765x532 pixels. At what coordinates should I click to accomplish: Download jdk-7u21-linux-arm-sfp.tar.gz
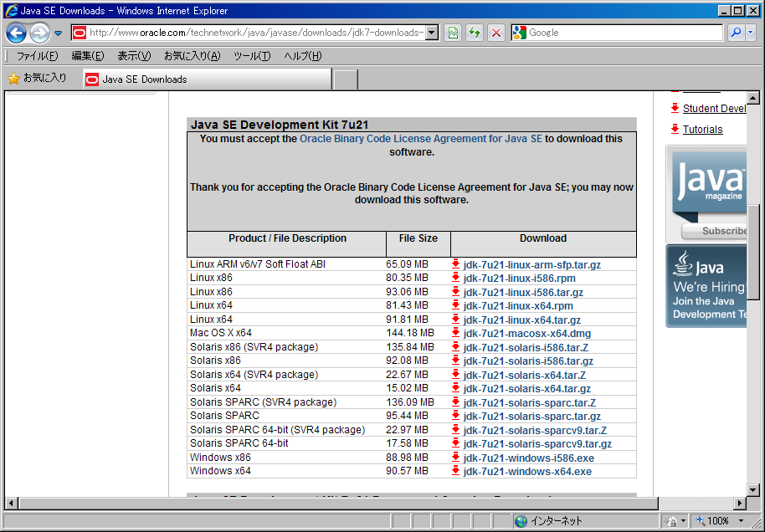click(531, 265)
